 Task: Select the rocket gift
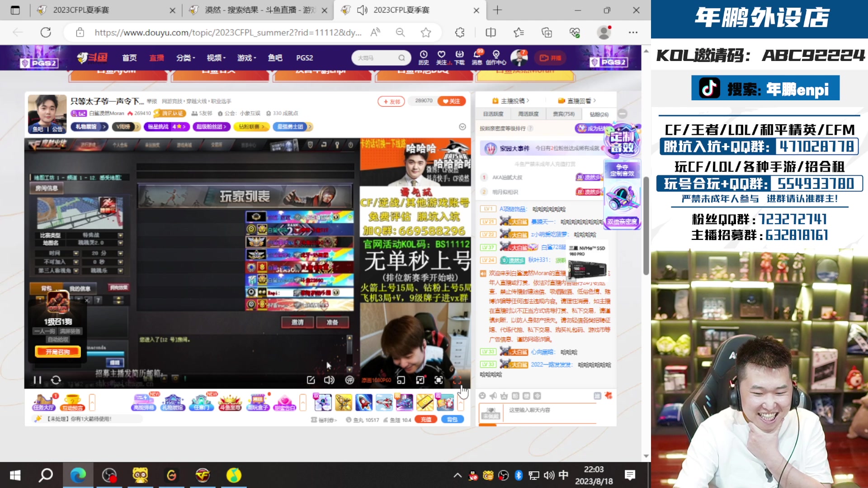tap(363, 402)
